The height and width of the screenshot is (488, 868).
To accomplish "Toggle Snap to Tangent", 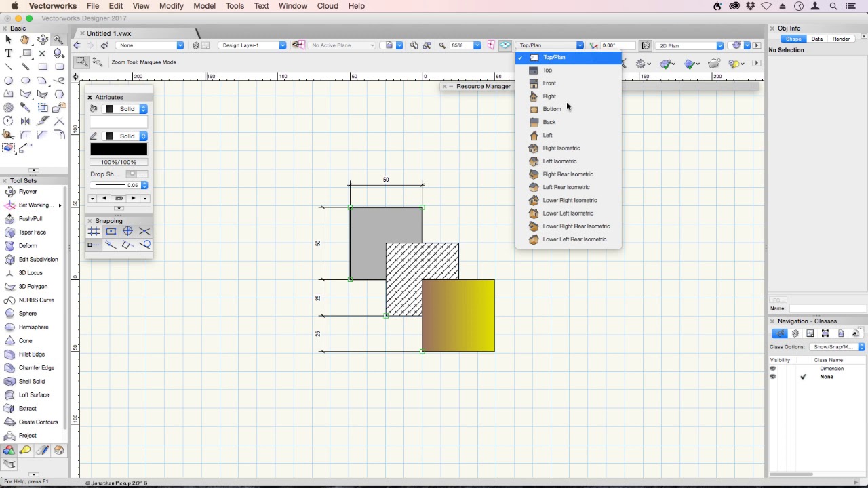I will point(144,245).
